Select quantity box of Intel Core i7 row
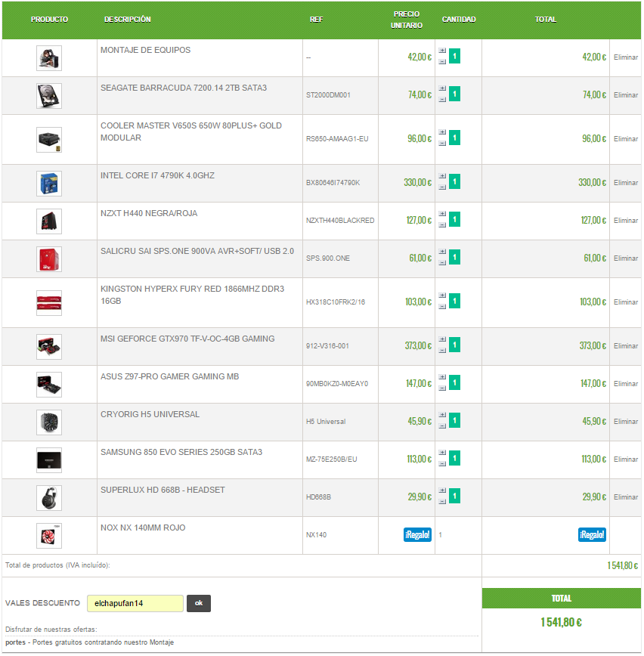Viewport: 644px width, 656px height. pos(454,181)
